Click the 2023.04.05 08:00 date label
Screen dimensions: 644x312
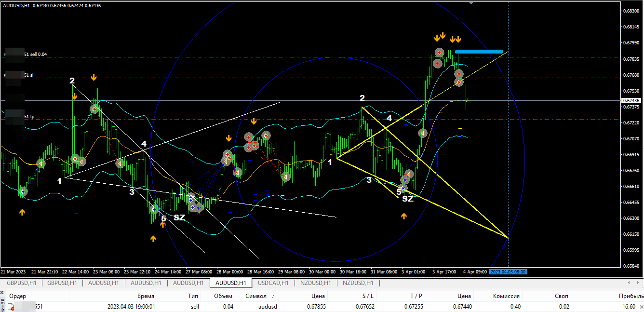click(x=508, y=271)
